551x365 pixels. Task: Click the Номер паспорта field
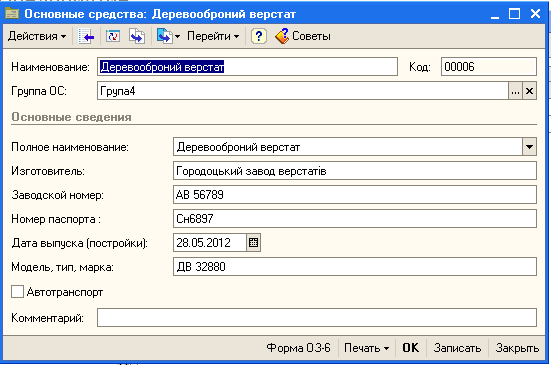tap(355, 219)
